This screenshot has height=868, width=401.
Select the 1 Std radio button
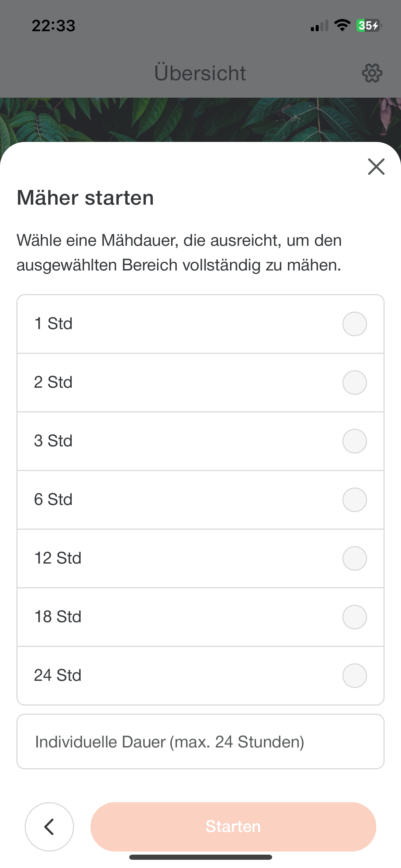(x=354, y=324)
